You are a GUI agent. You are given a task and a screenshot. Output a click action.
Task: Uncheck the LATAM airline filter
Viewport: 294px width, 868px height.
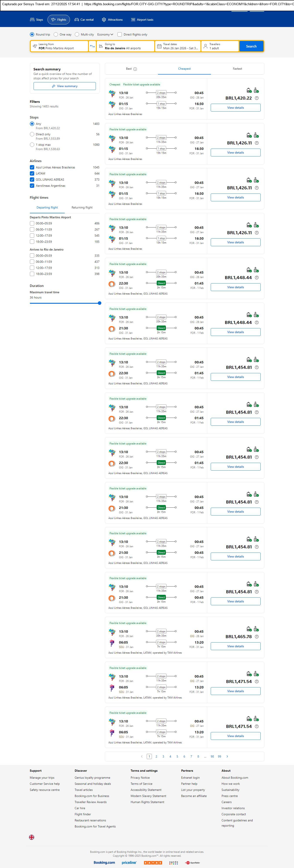(x=32, y=173)
